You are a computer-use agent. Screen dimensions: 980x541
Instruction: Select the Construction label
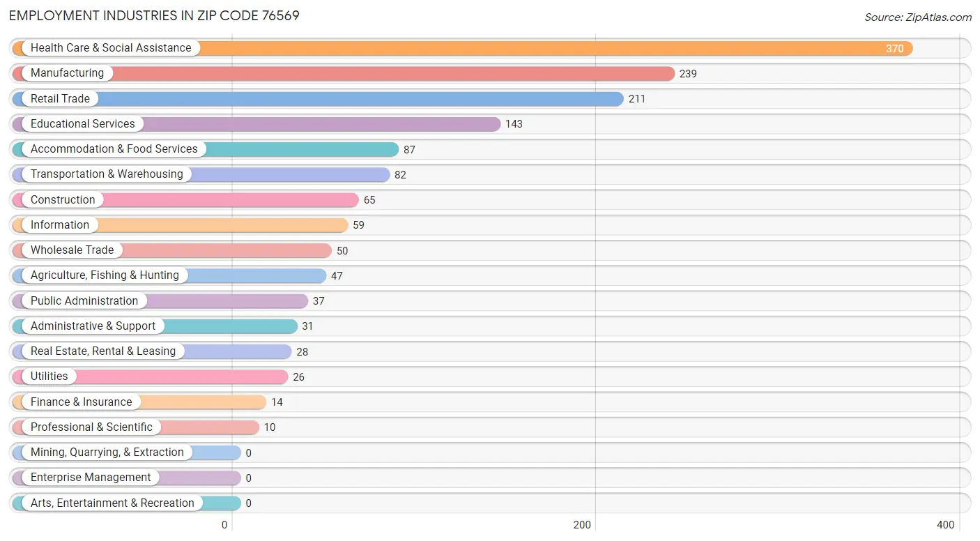point(63,200)
